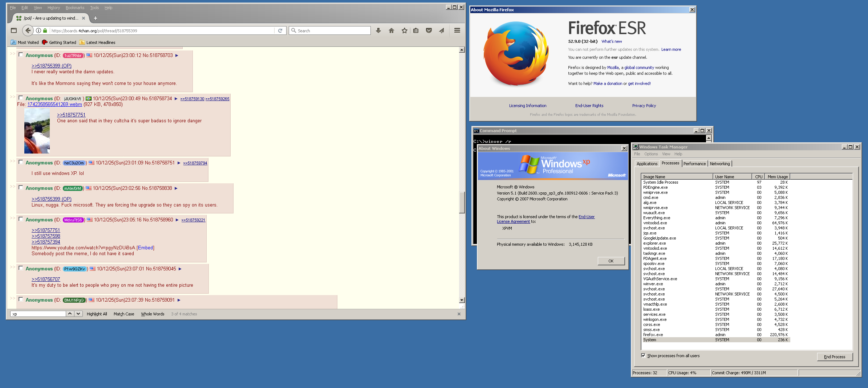Select post No.518759045 checkbox
The width and height of the screenshot is (868, 388).
(x=21, y=268)
